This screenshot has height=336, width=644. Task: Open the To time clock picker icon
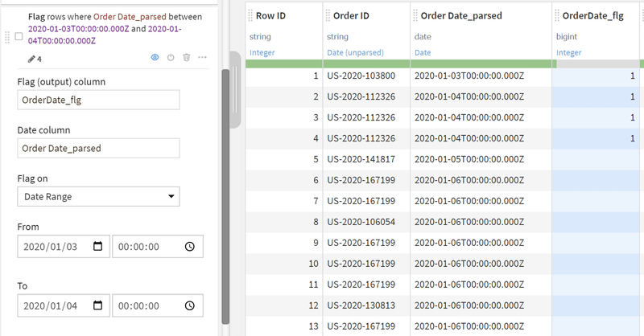[x=190, y=305]
